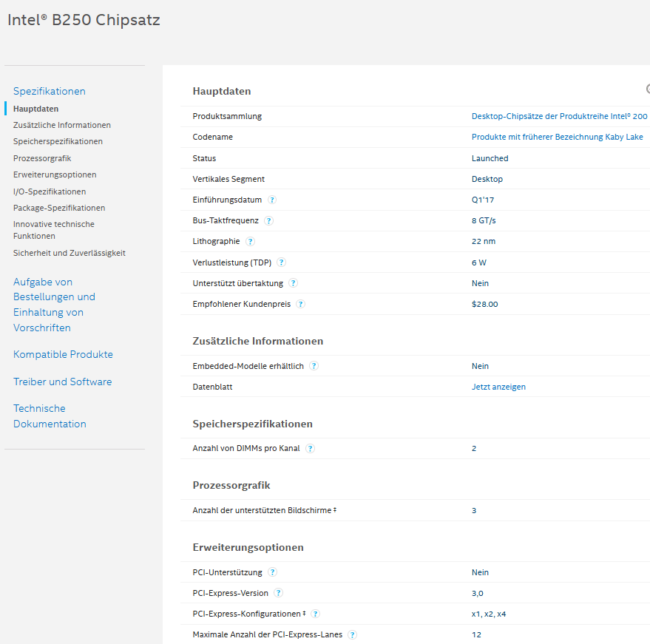Click the 3,0 PCI-Express version value

pyautogui.click(x=477, y=594)
